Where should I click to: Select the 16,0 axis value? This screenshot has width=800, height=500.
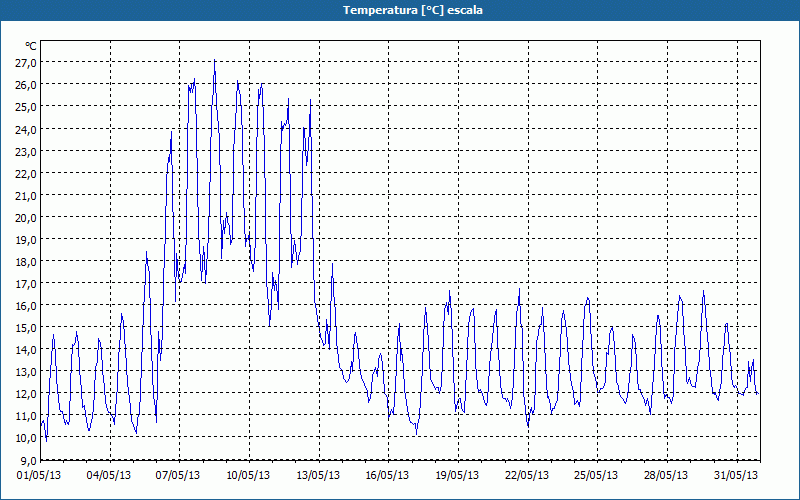coord(26,305)
